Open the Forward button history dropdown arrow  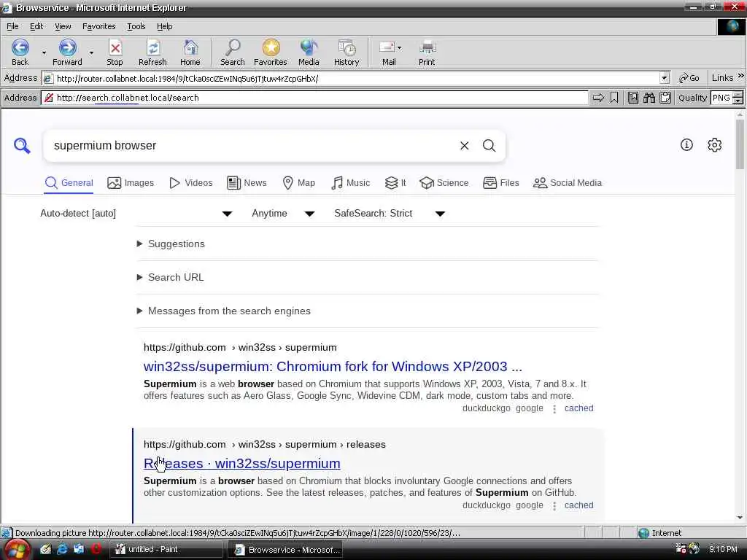click(x=91, y=52)
